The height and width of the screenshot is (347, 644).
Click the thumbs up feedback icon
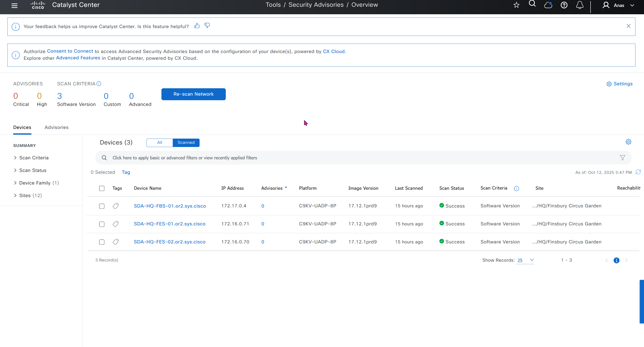tap(197, 26)
